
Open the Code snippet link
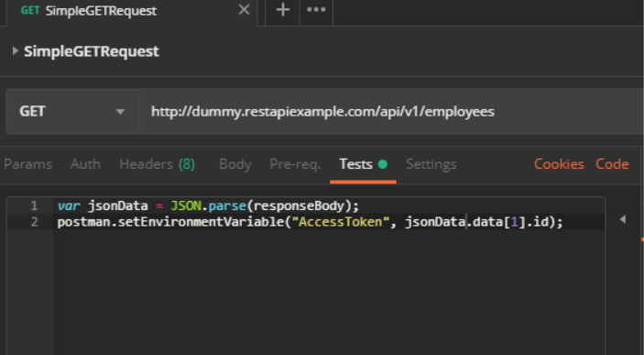(x=612, y=164)
